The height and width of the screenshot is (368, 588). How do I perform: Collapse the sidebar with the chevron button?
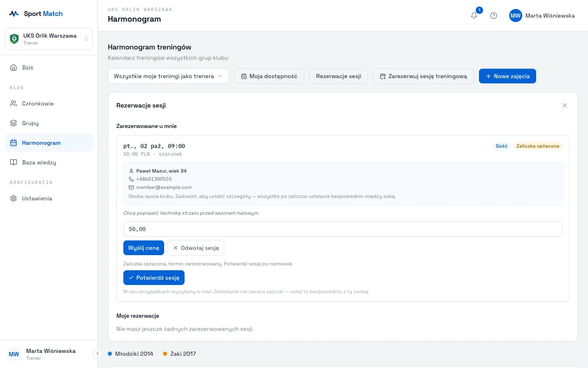pos(98,353)
